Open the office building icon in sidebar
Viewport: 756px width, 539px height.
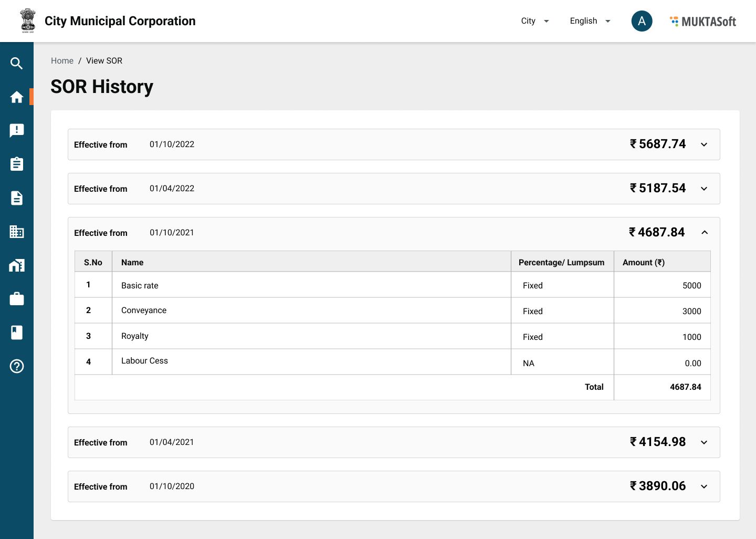coord(16,232)
